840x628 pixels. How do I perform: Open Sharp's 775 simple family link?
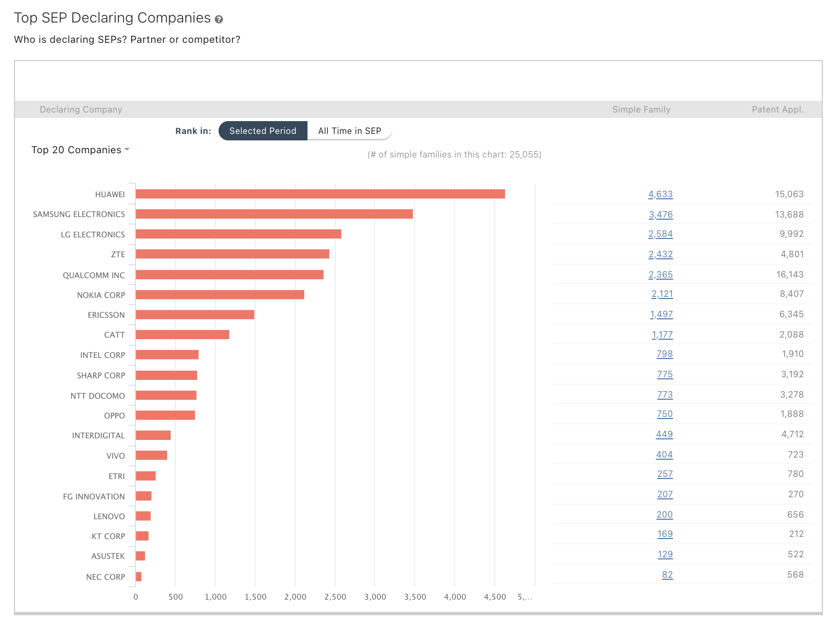(665, 375)
